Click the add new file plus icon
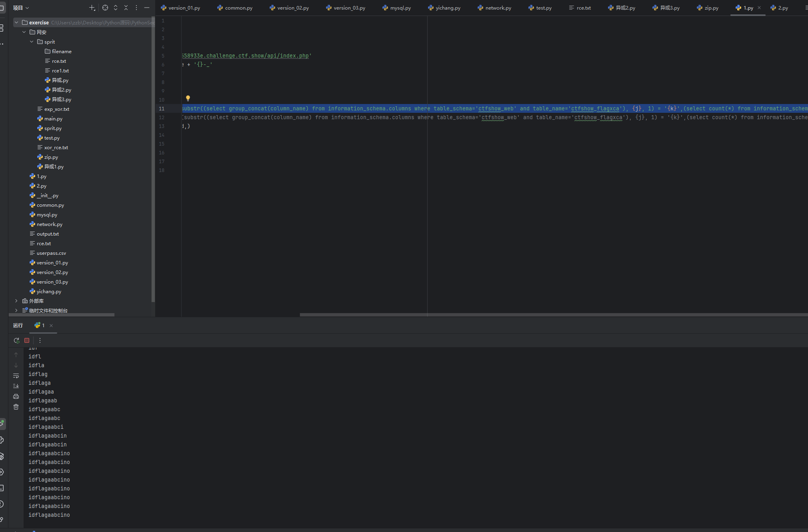This screenshot has height=532, width=808. [92, 8]
